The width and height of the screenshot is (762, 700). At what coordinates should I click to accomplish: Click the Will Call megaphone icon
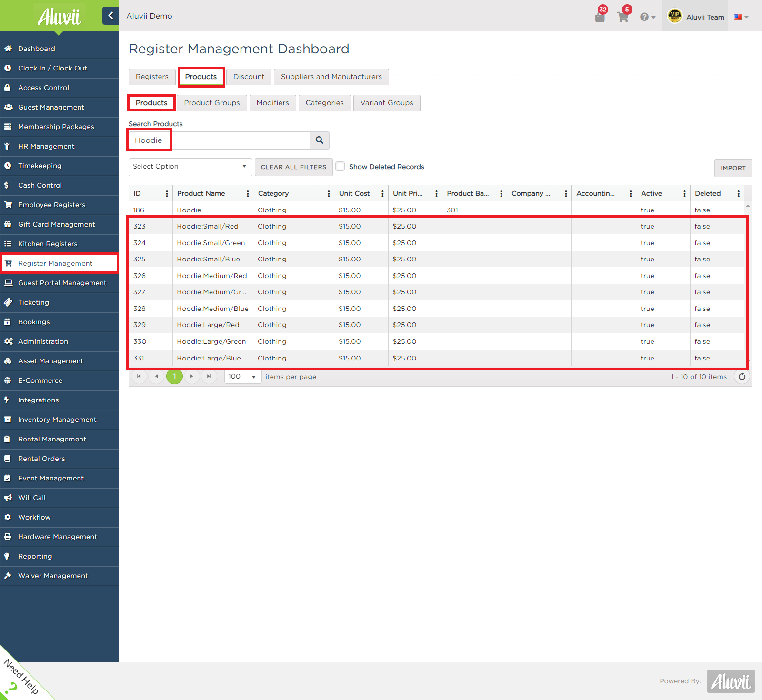pyautogui.click(x=8, y=498)
